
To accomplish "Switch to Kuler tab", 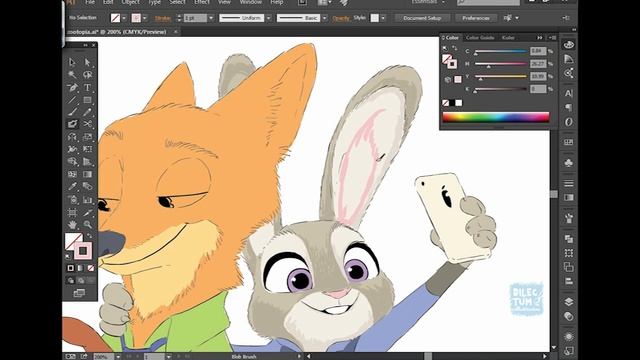I will click(508, 38).
